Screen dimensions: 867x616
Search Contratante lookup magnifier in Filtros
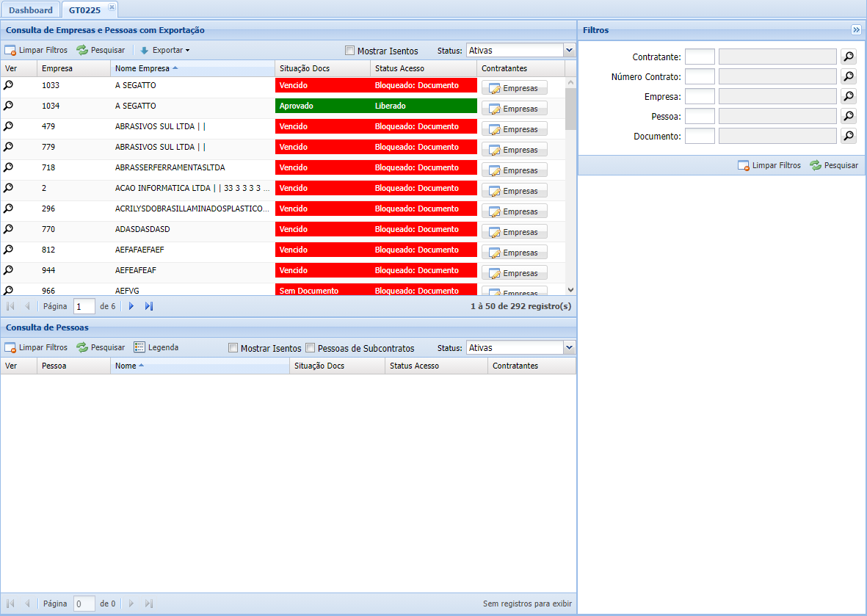(x=848, y=57)
